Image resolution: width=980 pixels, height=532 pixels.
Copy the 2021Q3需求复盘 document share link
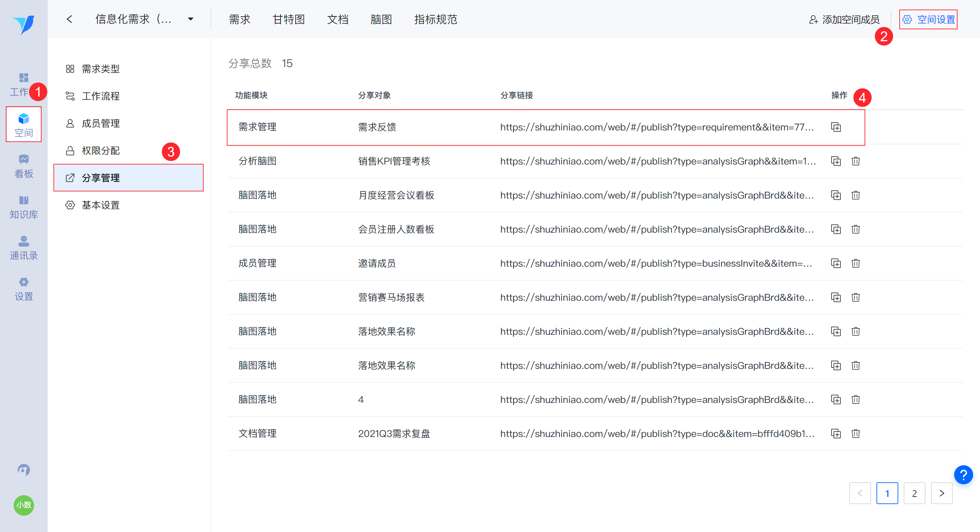(835, 434)
